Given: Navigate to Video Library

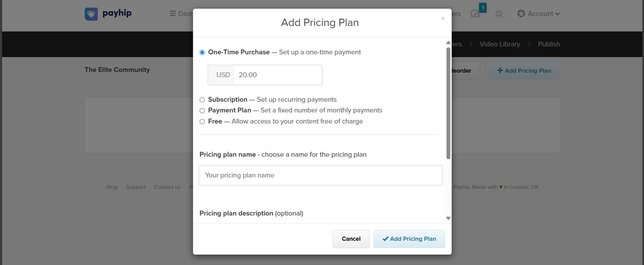Looking at the screenshot, I should point(499,44).
